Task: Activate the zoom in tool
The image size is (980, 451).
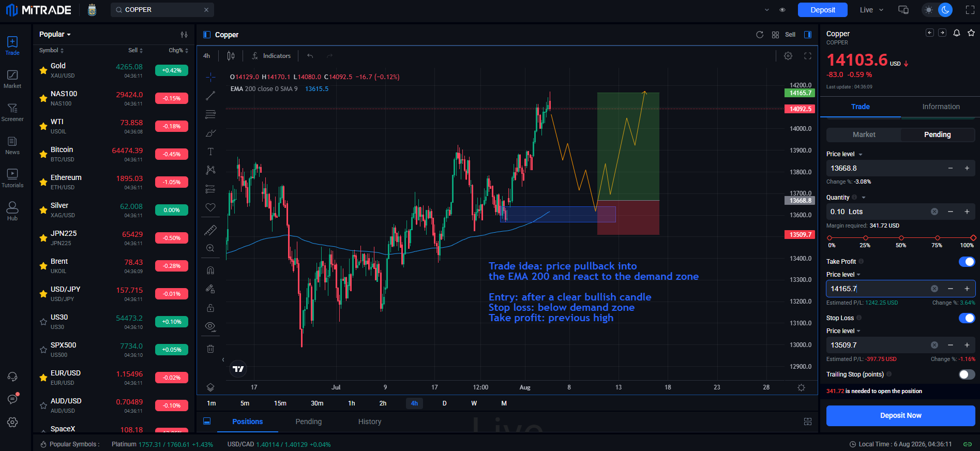Action: point(210,248)
